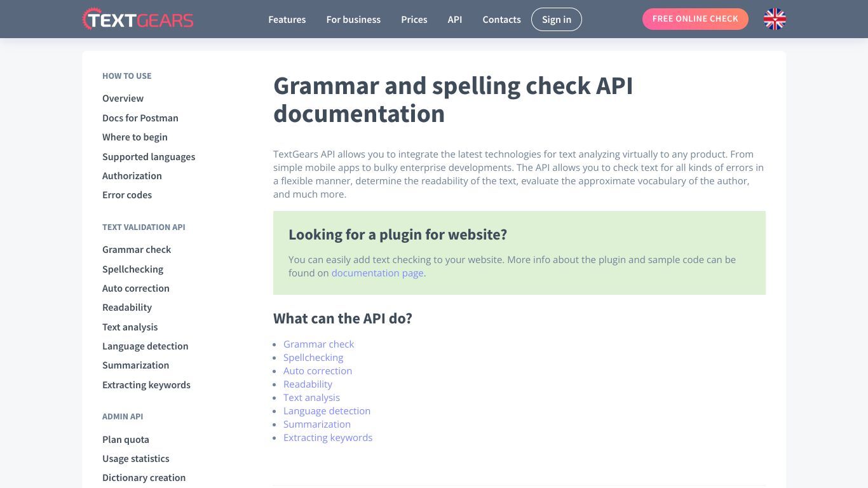Click Text analysis in the API list
This screenshot has width=868, height=488.
tap(311, 398)
